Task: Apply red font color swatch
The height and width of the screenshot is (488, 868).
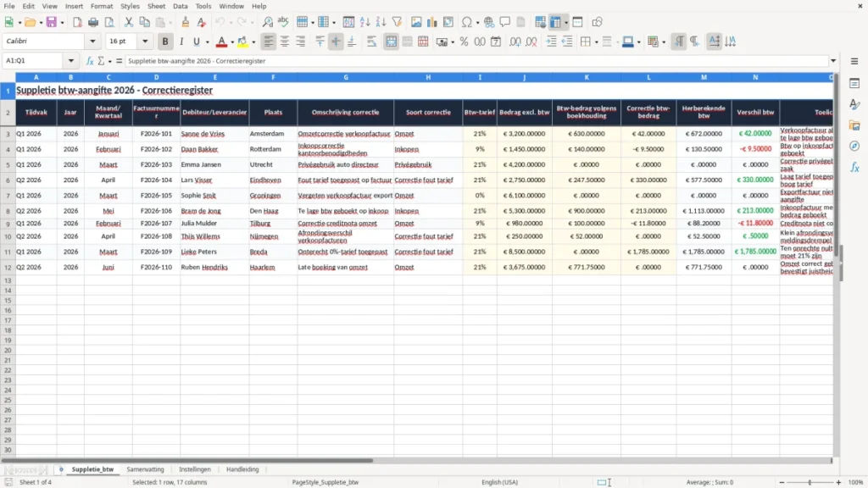Action: 221,42
